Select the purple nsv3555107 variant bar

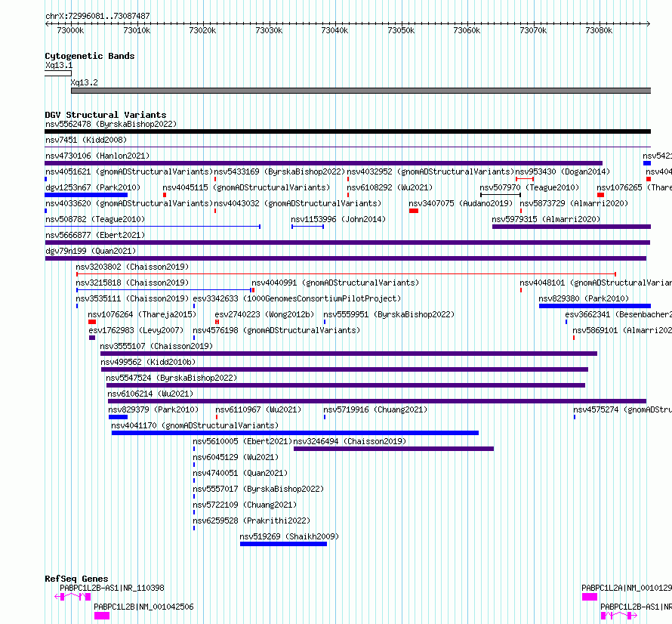coord(349,354)
